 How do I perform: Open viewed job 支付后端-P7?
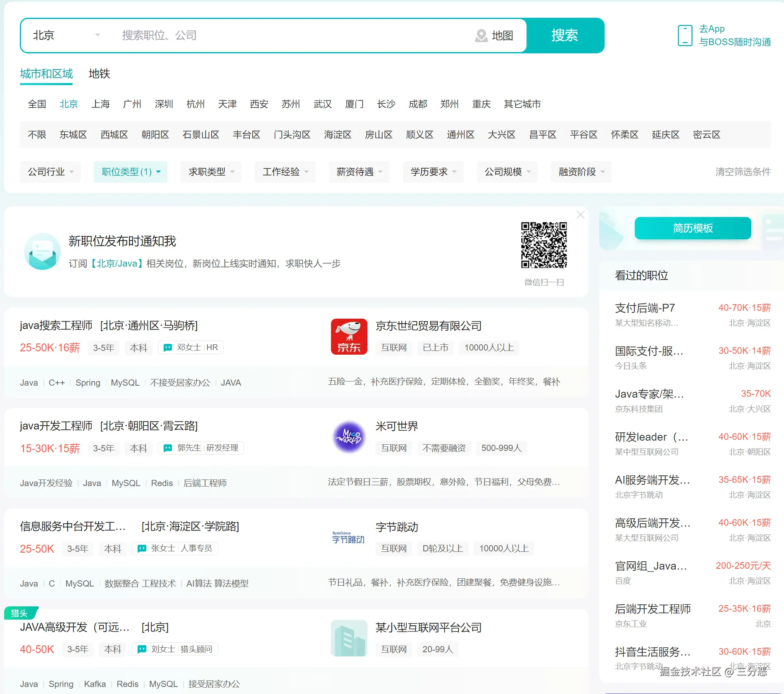pos(645,308)
